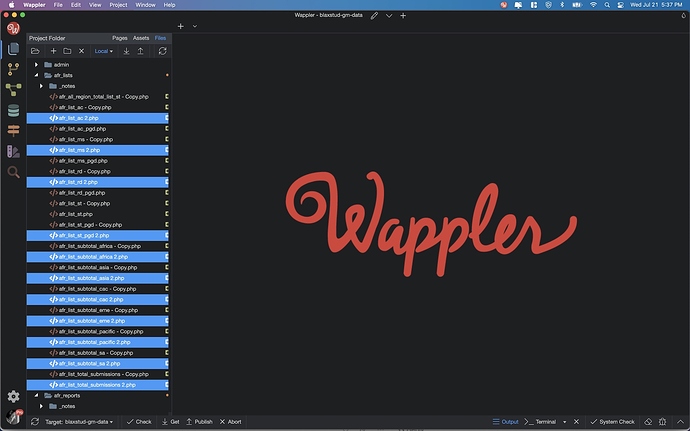690x431 pixels.
Task: Open the macOS Wi-Fi menu
Action: (593, 5)
